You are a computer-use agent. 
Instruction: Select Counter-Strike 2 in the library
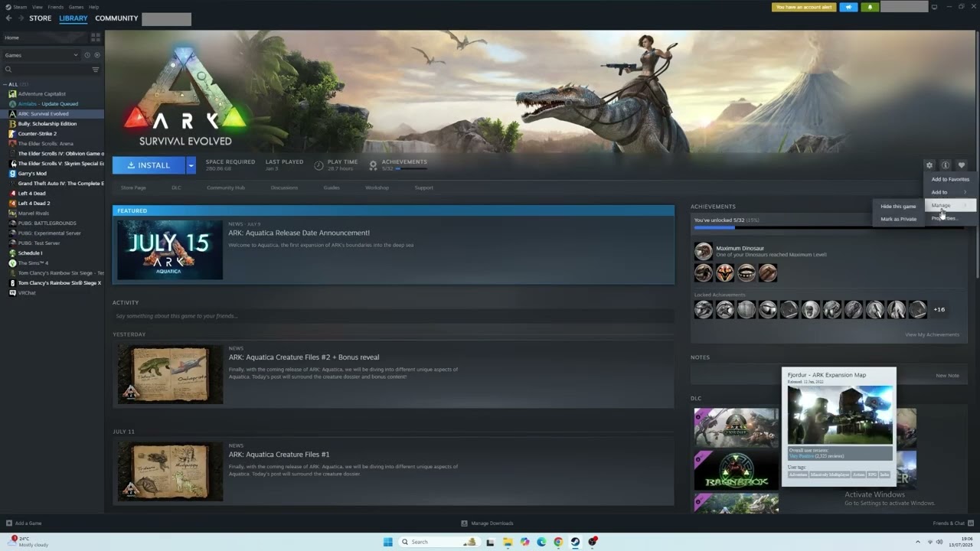(38, 133)
